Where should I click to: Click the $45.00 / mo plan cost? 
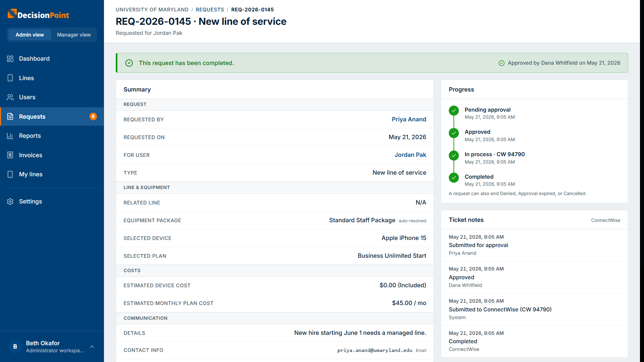(x=409, y=303)
